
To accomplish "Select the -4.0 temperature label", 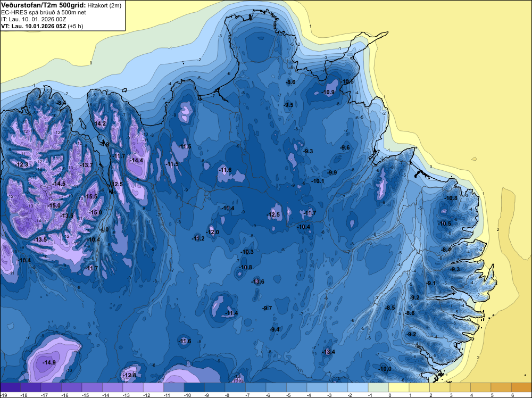I will click(104, 229).
